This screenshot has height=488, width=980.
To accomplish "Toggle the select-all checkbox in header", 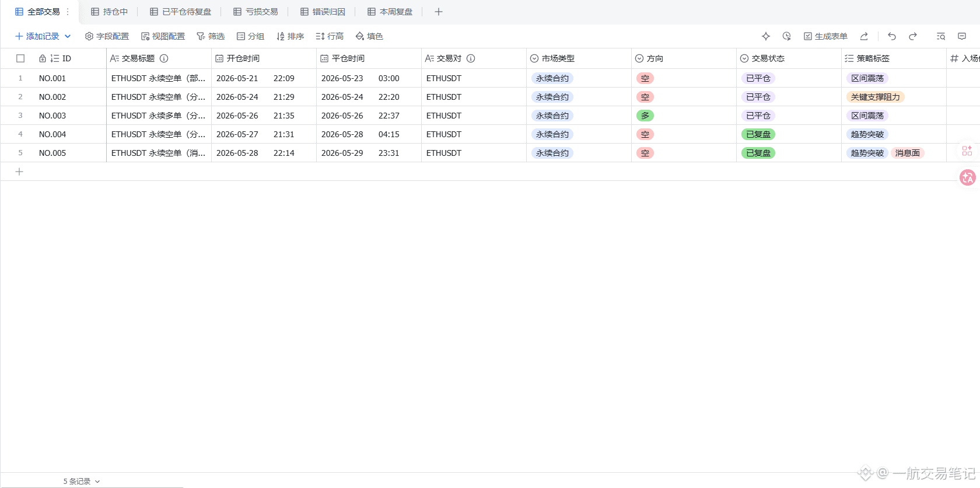I will tap(20, 58).
